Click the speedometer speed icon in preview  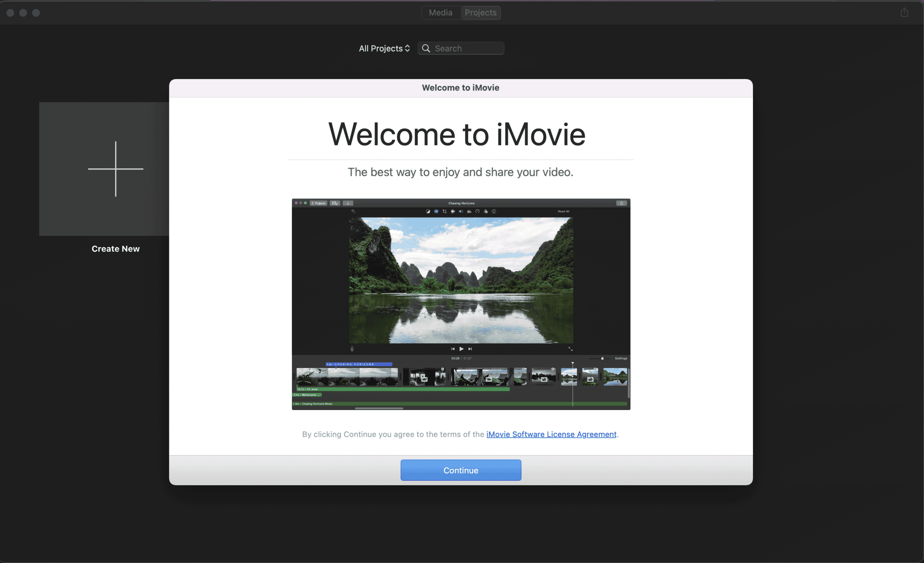pyautogui.click(x=478, y=211)
